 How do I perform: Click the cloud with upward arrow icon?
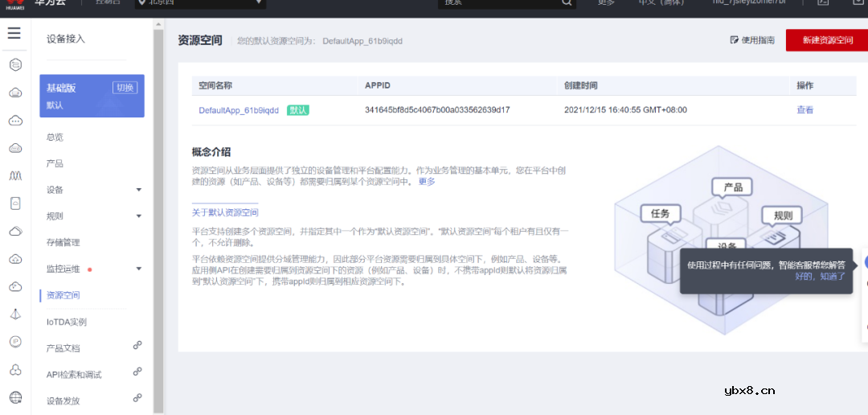(x=15, y=259)
